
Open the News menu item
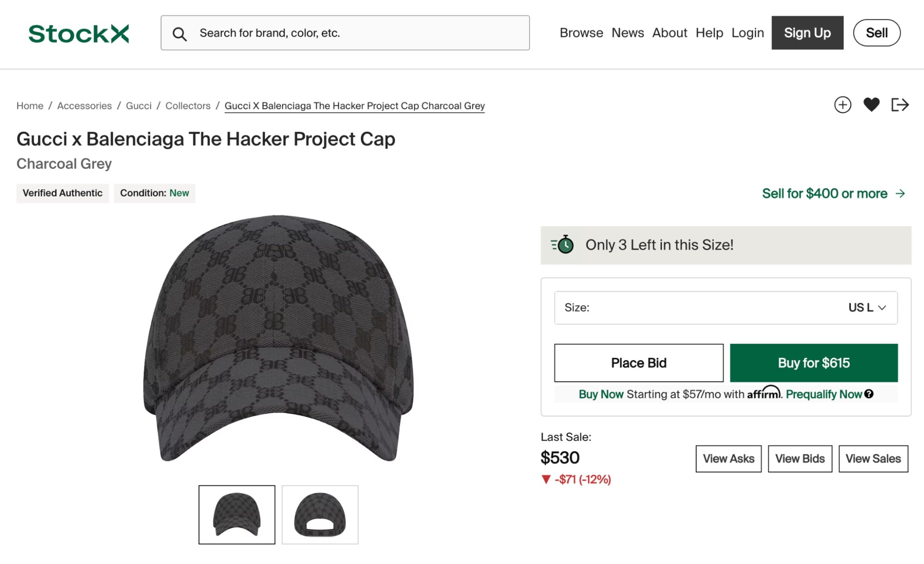(x=627, y=33)
